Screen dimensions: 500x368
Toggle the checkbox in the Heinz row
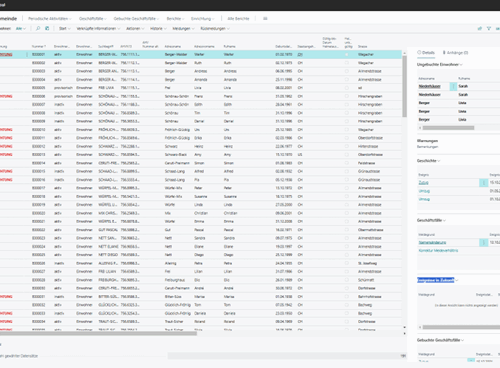(347, 146)
